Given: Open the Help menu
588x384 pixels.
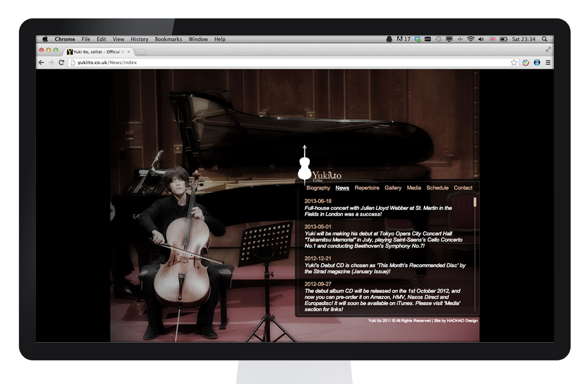Looking at the screenshot, I should (220, 39).
